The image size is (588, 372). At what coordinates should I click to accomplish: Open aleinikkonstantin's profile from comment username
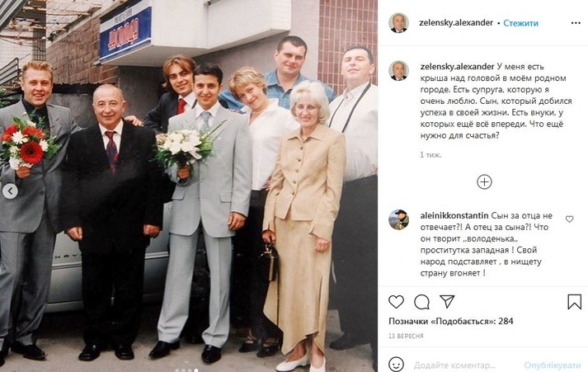(454, 215)
